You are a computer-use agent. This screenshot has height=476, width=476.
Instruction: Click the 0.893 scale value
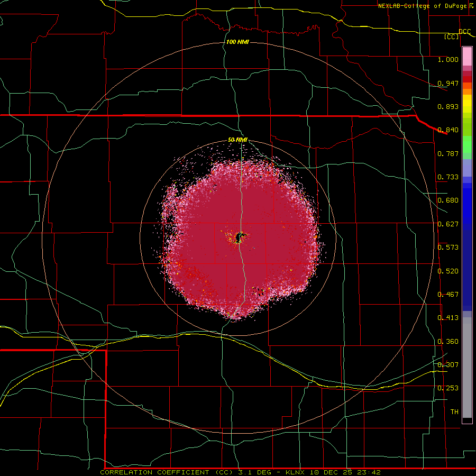(x=448, y=106)
